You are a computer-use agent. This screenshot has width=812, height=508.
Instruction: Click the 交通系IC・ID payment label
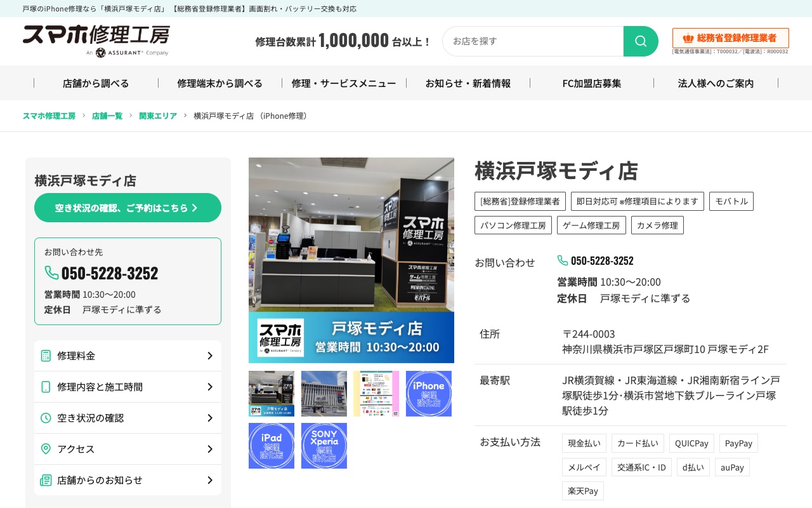tap(641, 467)
